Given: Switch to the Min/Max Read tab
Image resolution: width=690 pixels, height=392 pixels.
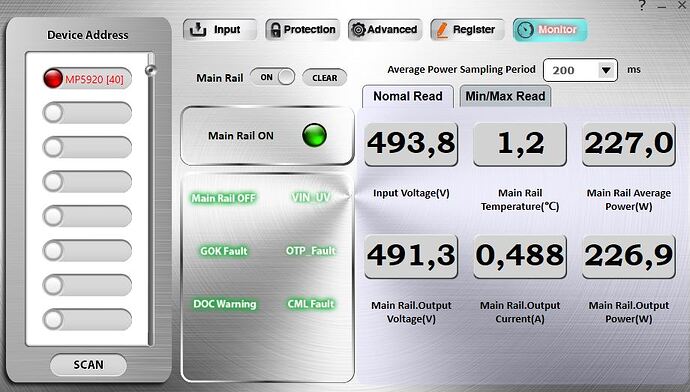Looking at the screenshot, I should [x=505, y=96].
